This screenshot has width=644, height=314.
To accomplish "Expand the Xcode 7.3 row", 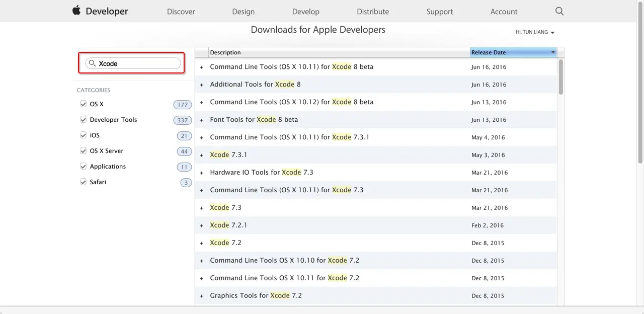I will (201, 208).
